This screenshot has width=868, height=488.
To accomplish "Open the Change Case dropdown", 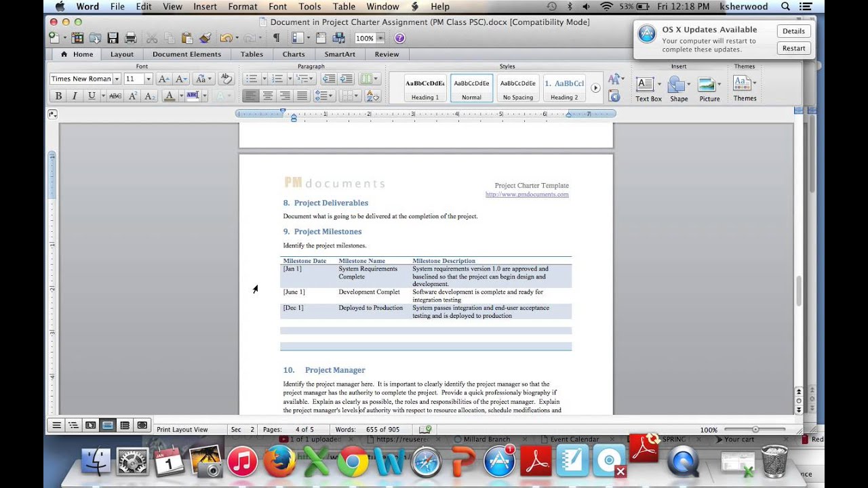I will click(203, 79).
